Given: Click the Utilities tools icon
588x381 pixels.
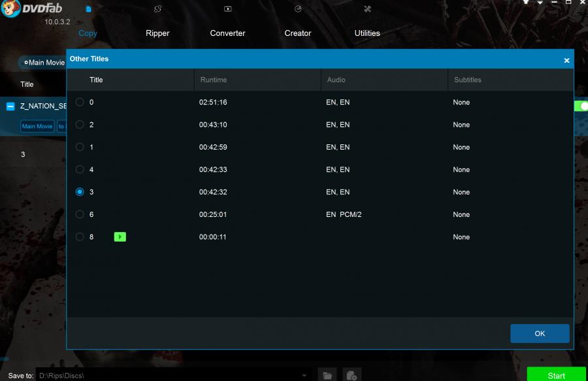Looking at the screenshot, I should point(367,9).
